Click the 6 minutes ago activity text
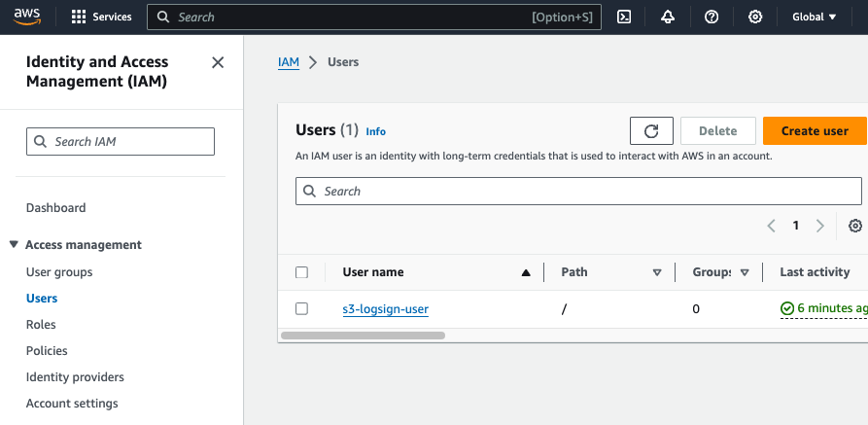868x425 pixels. (x=832, y=308)
